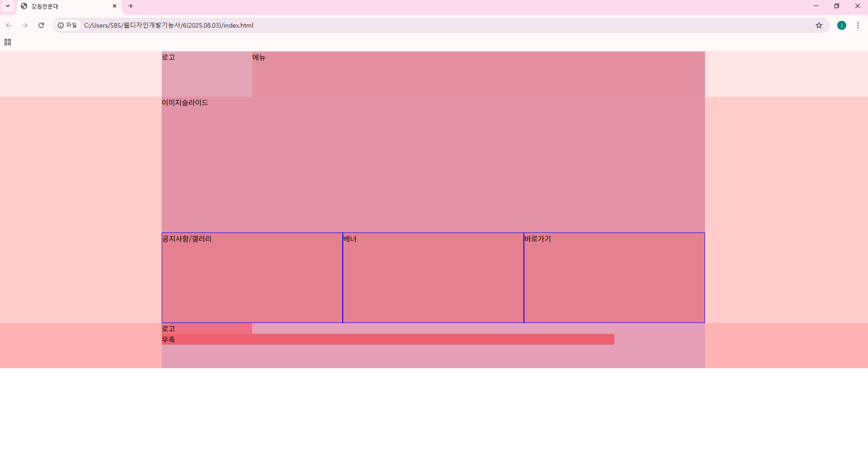Image resolution: width=868 pixels, height=460 pixels.
Task: Click the footer 로고 text
Action: (x=168, y=329)
